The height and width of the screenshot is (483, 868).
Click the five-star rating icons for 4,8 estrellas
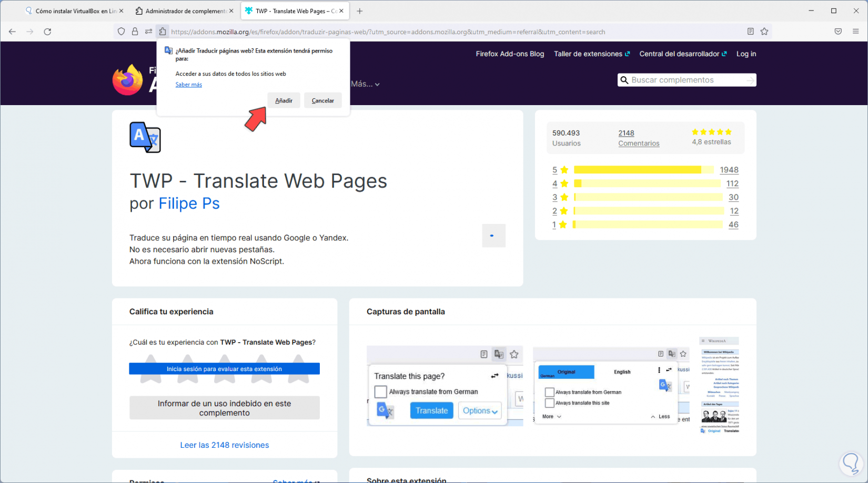[712, 132]
